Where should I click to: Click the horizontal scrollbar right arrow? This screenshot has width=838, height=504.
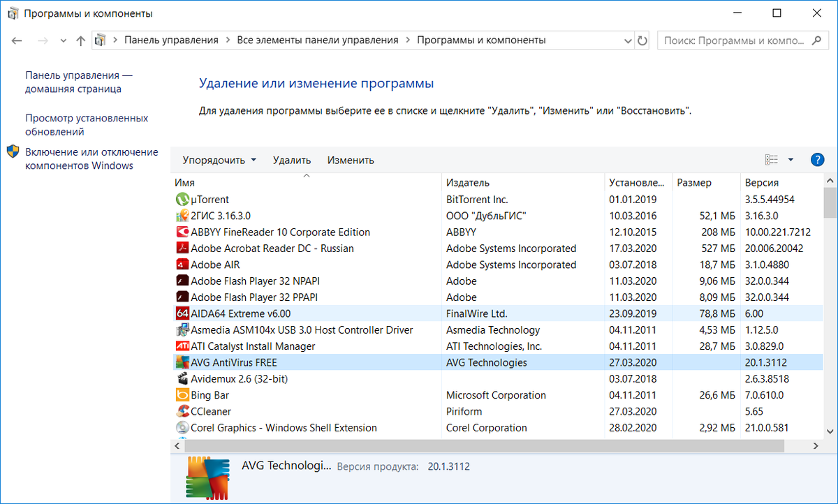[x=817, y=445]
